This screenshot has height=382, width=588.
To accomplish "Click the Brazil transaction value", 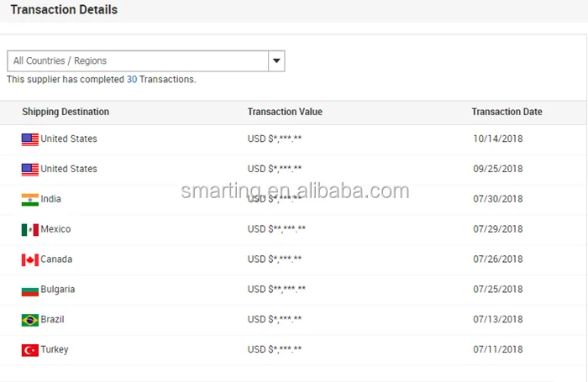I will click(275, 320).
